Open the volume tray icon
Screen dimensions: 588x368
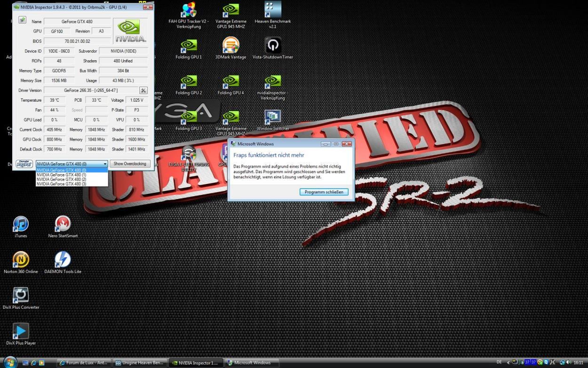(568, 362)
